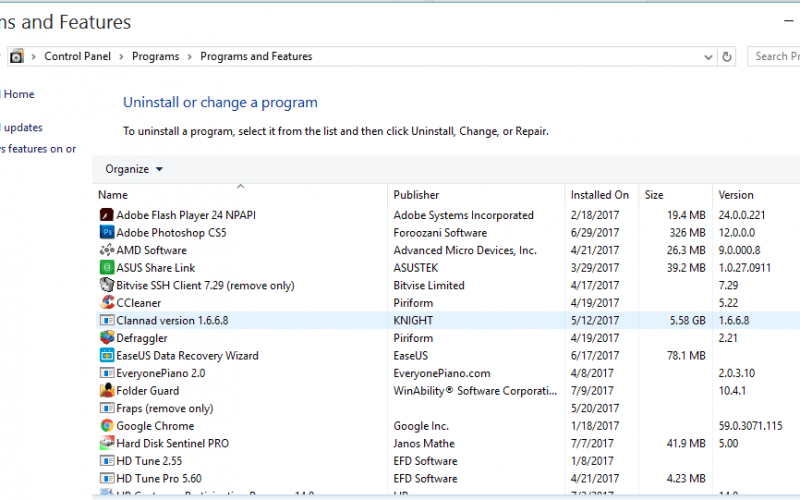Select Clannad version 1.6.6.8 entry
The image size is (800, 500).
click(x=448, y=320)
